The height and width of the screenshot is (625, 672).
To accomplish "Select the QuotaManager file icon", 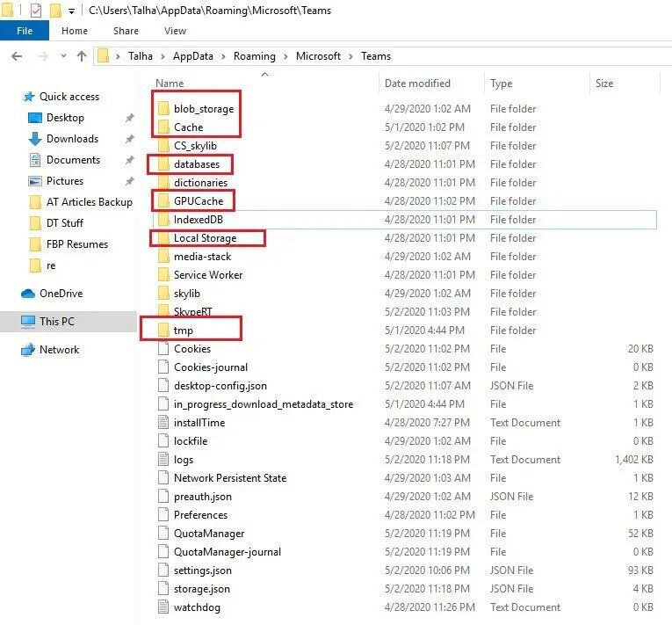I will pos(163,533).
